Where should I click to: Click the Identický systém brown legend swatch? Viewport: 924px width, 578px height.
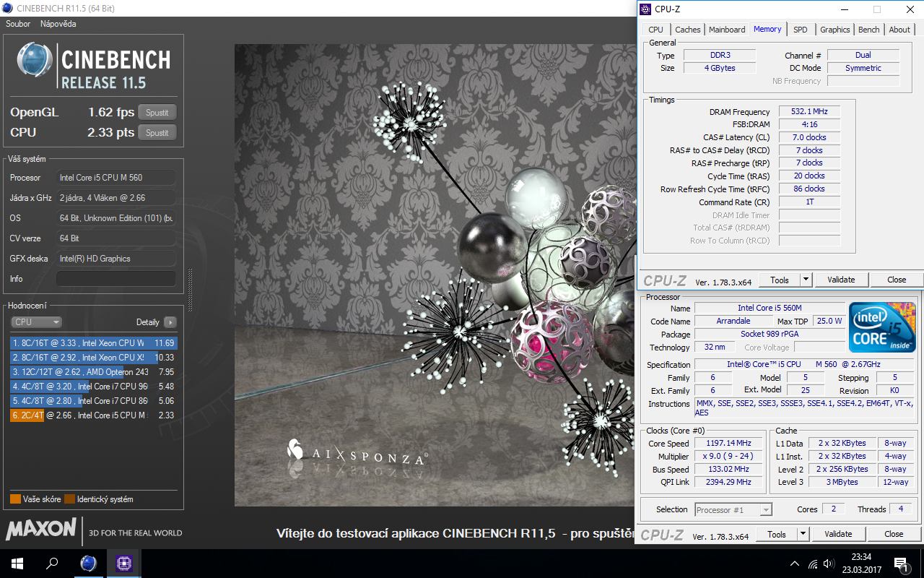pos(69,499)
